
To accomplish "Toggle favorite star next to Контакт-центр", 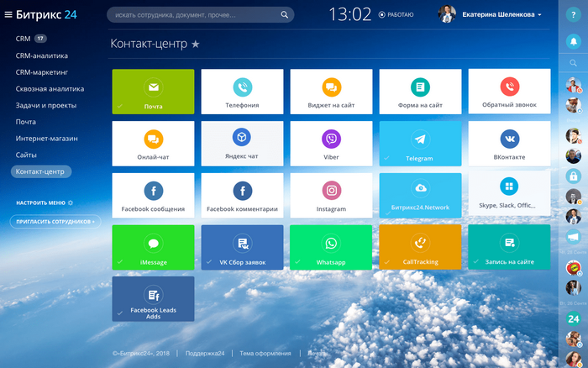I will tap(196, 45).
